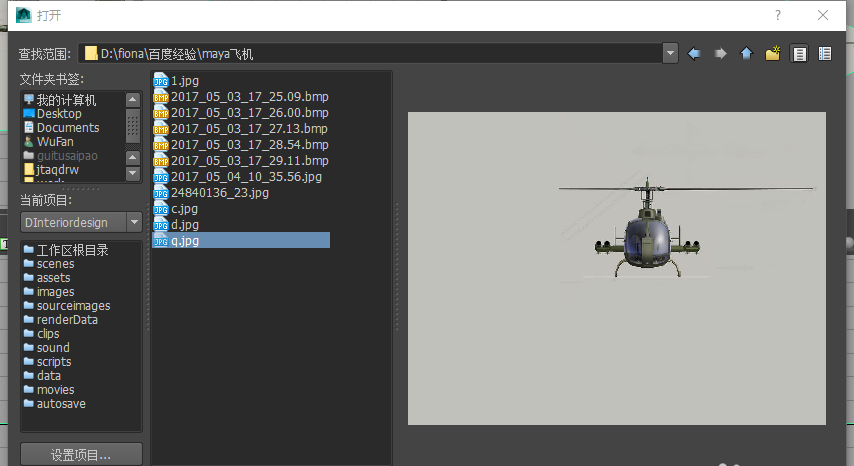Click the back navigation arrow
This screenshot has height=466, width=854.
point(694,53)
